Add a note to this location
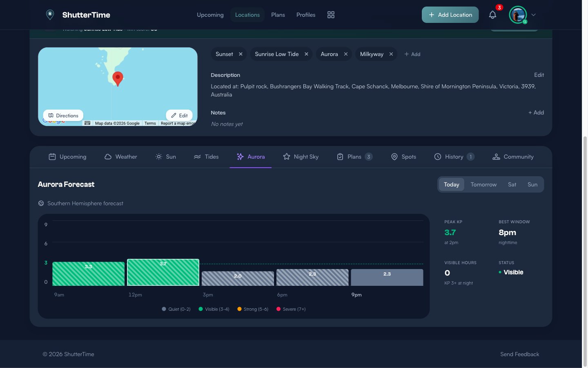The height and width of the screenshot is (368, 588). [536, 112]
